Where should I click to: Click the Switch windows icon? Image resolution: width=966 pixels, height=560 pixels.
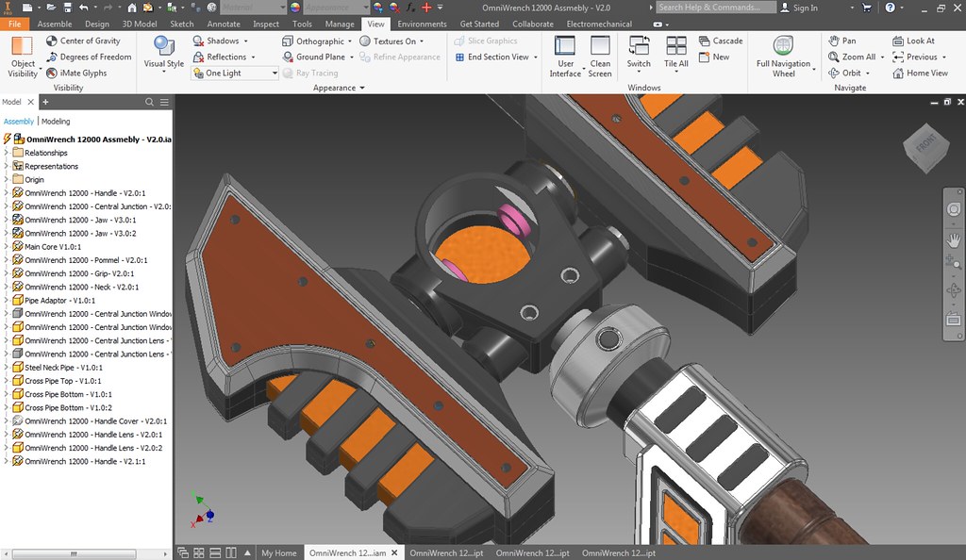639,46
